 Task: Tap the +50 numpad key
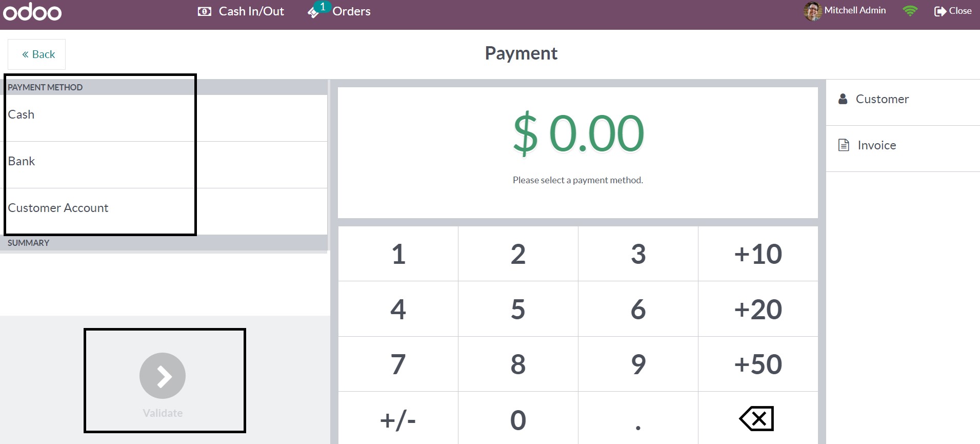click(758, 364)
